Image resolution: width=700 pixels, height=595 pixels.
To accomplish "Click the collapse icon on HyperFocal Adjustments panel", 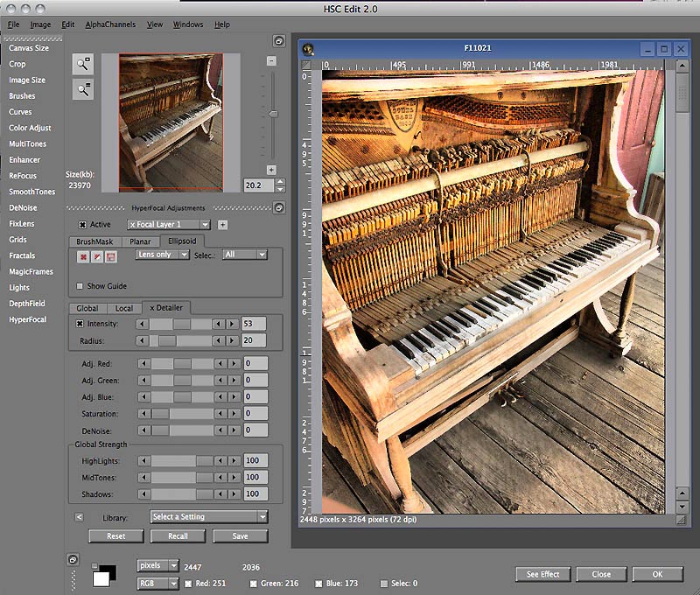I will (x=279, y=206).
